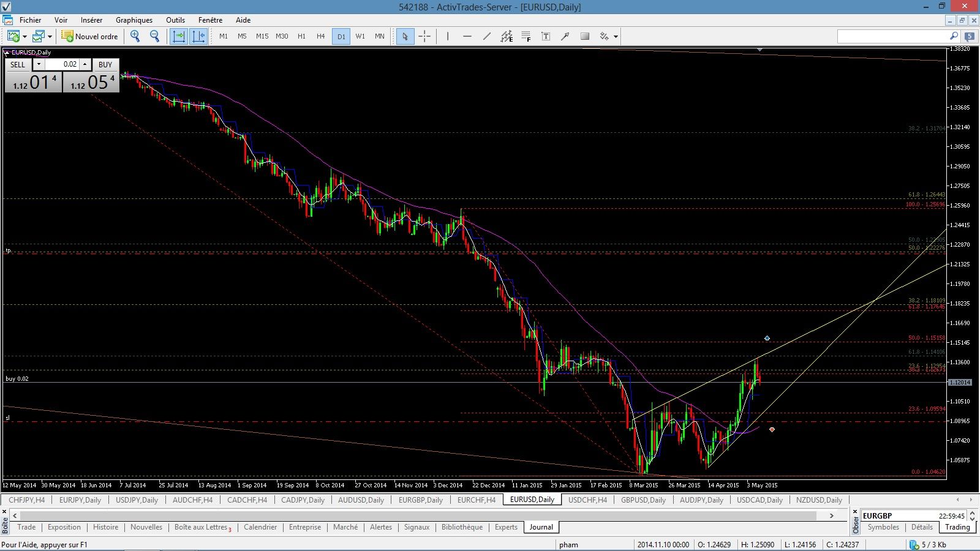Open the Insérer menu

92,20
